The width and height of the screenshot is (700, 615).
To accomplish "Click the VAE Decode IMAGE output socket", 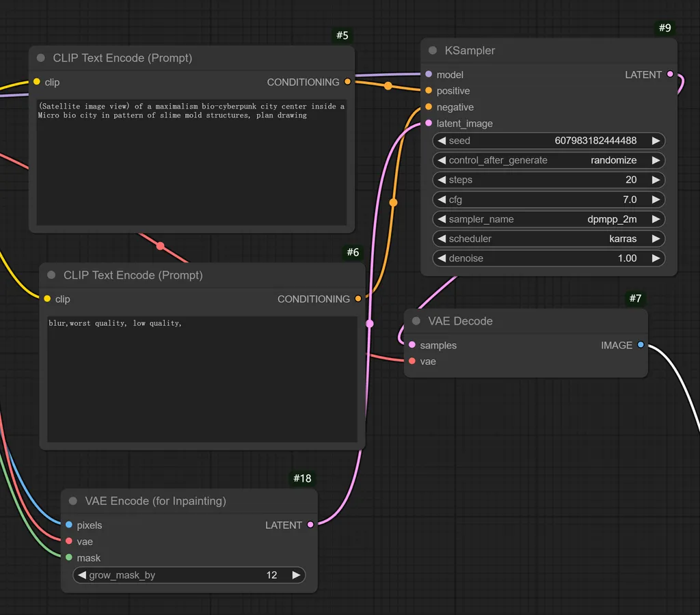I will tap(641, 344).
